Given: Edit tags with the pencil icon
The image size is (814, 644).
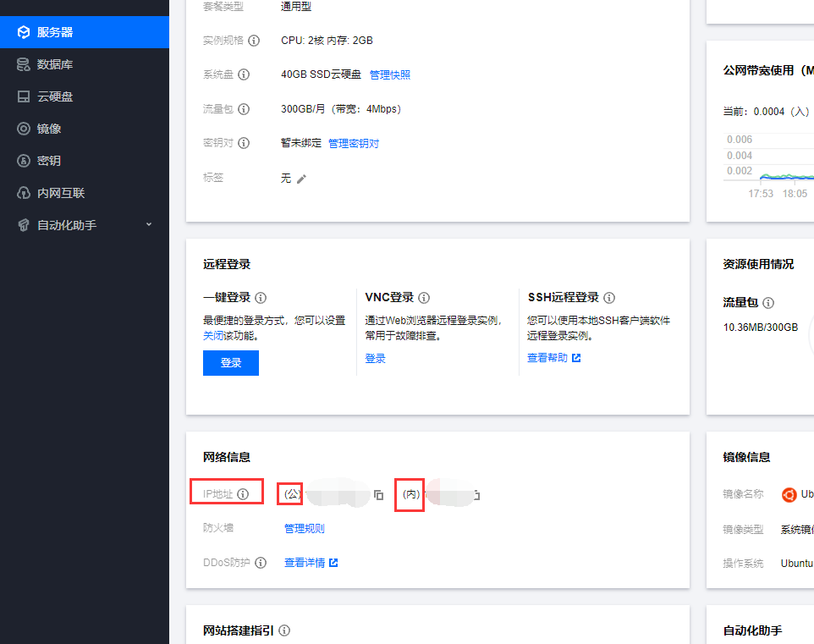Looking at the screenshot, I should (301, 179).
